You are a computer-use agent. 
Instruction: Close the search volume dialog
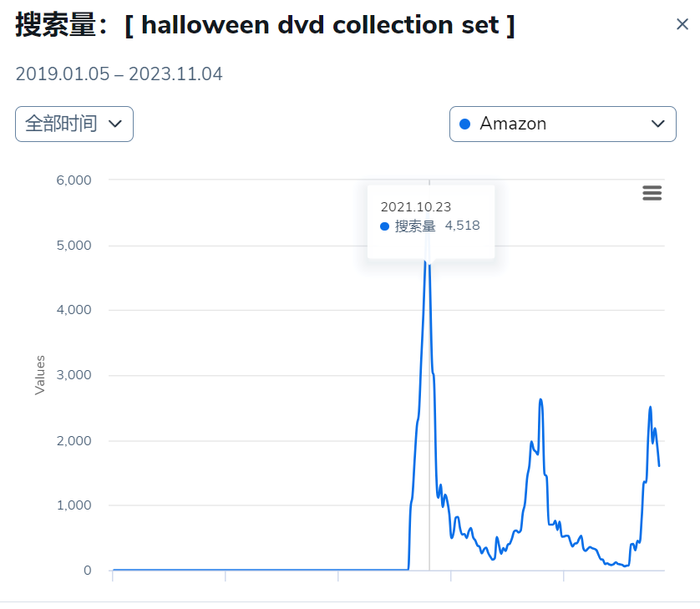pos(682,24)
